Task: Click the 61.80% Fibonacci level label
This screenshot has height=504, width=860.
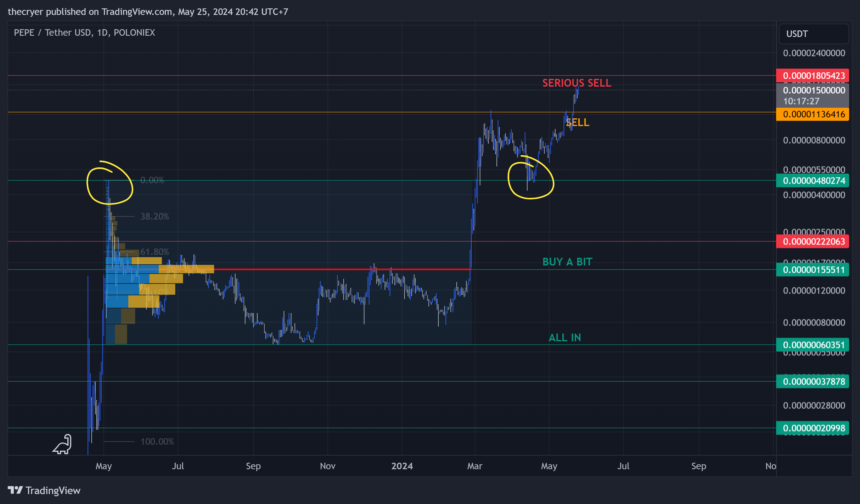Action: pyautogui.click(x=154, y=252)
